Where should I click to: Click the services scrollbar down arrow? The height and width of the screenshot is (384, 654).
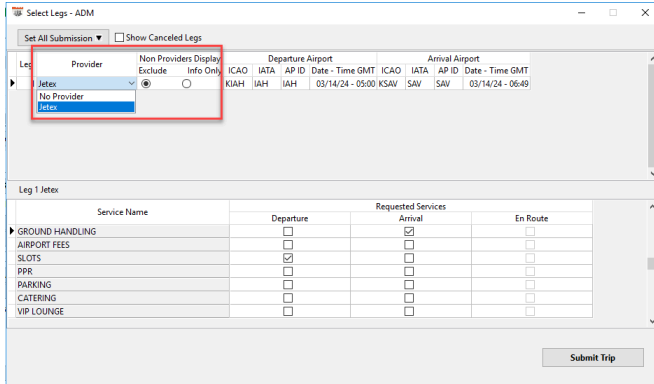click(651, 321)
